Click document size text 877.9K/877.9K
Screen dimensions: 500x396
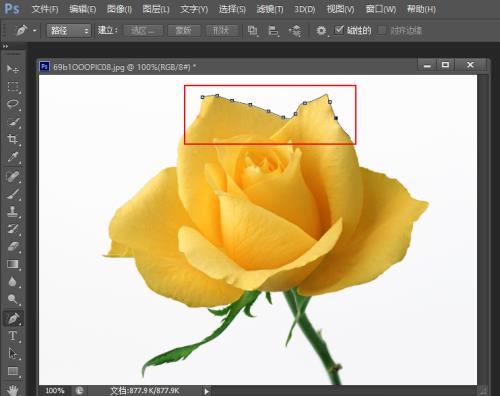point(145,391)
